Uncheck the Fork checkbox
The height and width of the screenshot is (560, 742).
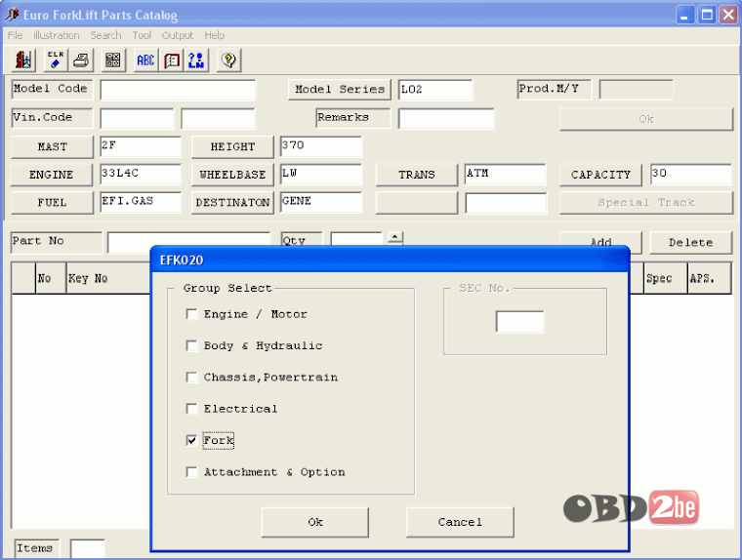coord(191,440)
